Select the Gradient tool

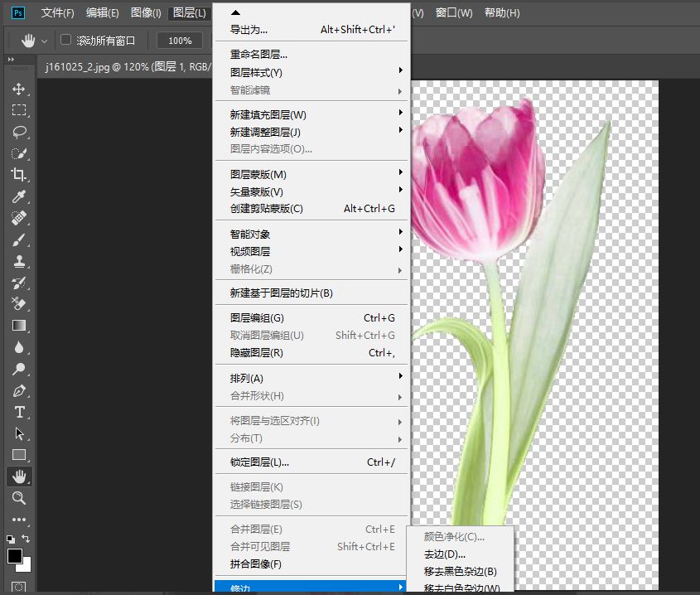click(20, 326)
